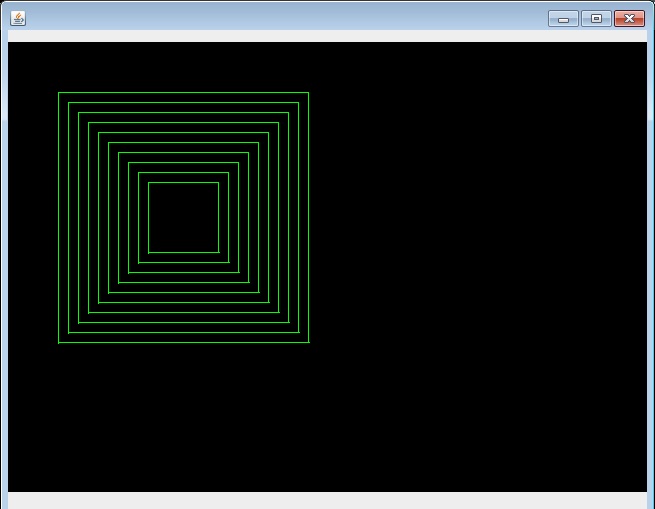Click the top-left corner of the innermost square
Image resolution: width=655 pixels, height=509 pixels.
[148, 182]
